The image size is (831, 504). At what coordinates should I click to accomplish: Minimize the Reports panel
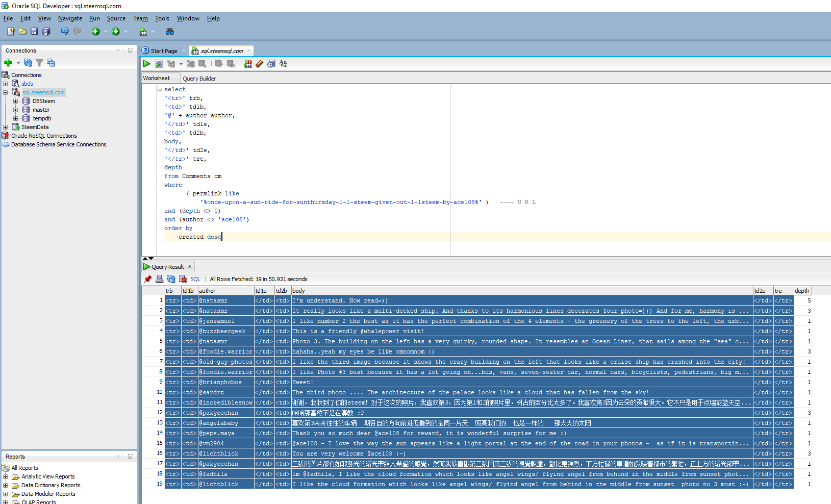131,457
